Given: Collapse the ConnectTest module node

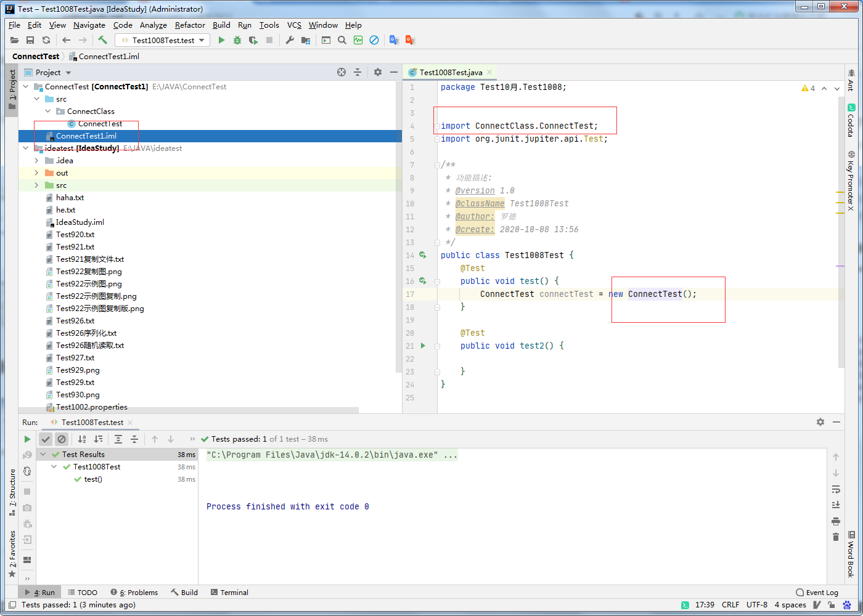Looking at the screenshot, I should point(26,87).
